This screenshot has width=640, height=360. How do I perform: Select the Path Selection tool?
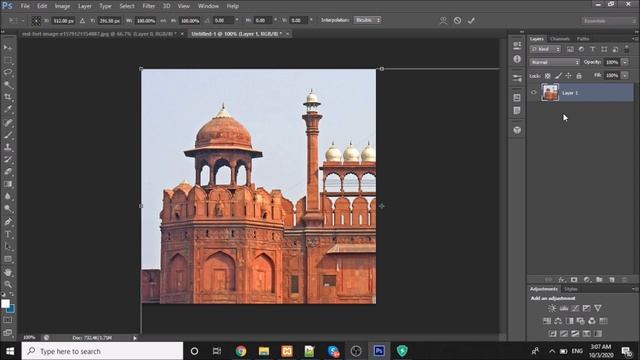pyautogui.click(x=8, y=247)
